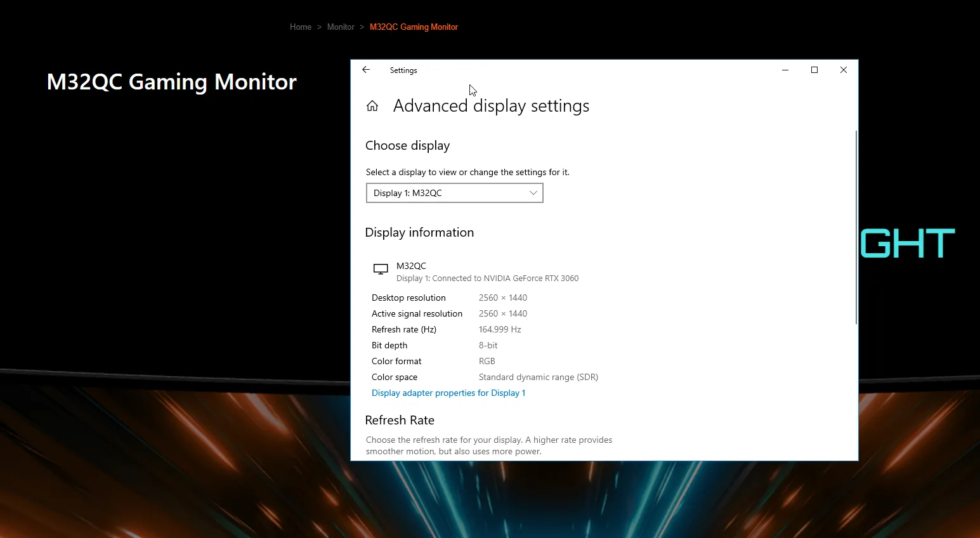Screen dimensions: 980x538
Task: Click the Color space label
Action: (x=395, y=377)
